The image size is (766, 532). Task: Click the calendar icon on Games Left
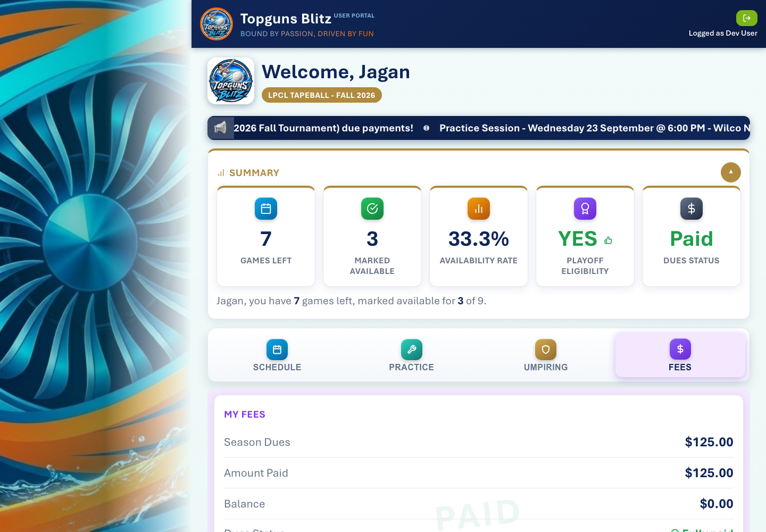(x=266, y=209)
